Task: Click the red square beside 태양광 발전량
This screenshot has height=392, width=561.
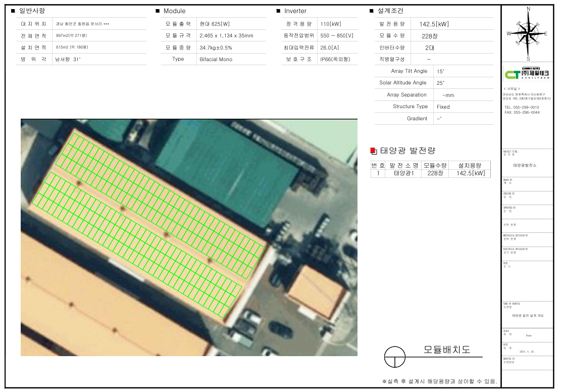Action: (x=373, y=151)
